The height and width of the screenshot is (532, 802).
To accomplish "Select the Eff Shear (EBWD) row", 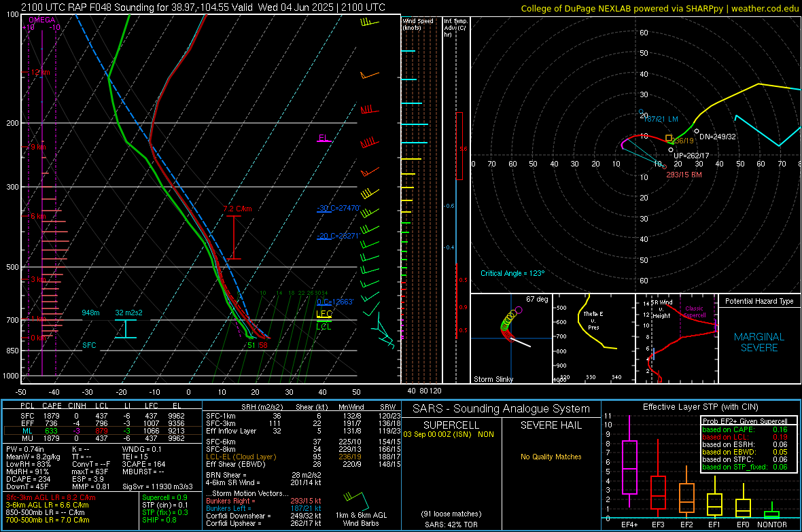I will 303,465.
